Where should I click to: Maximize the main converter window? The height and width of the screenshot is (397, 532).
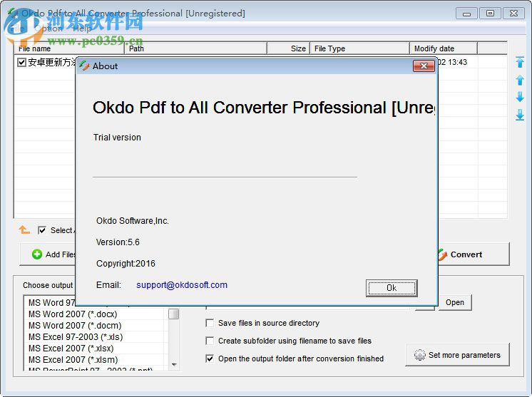[x=490, y=14]
